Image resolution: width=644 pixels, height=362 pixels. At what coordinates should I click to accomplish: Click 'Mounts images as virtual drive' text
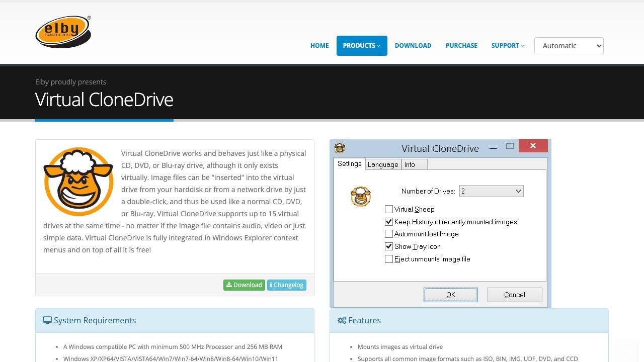tap(400, 347)
